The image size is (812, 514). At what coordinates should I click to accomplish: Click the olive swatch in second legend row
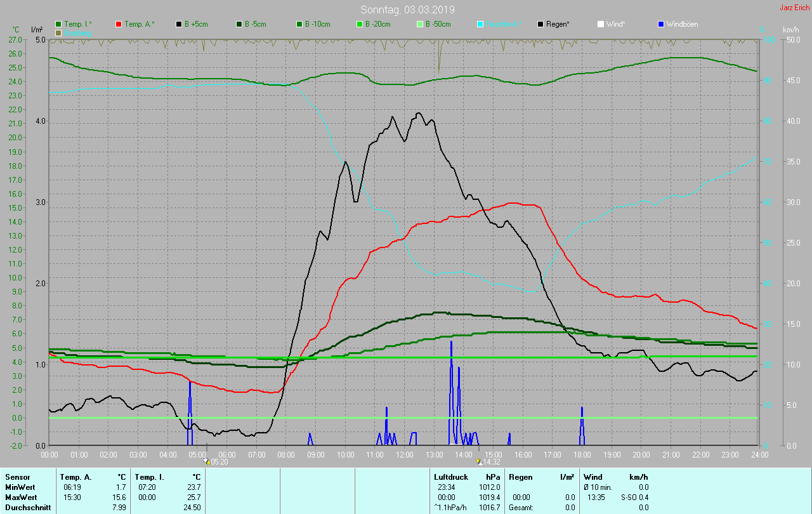click(x=58, y=32)
